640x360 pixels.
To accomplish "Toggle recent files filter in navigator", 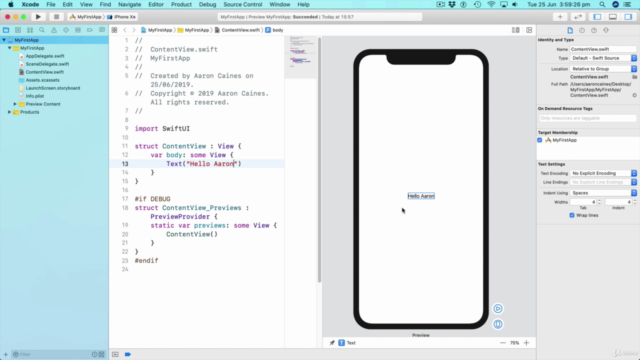I will point(94,354).
